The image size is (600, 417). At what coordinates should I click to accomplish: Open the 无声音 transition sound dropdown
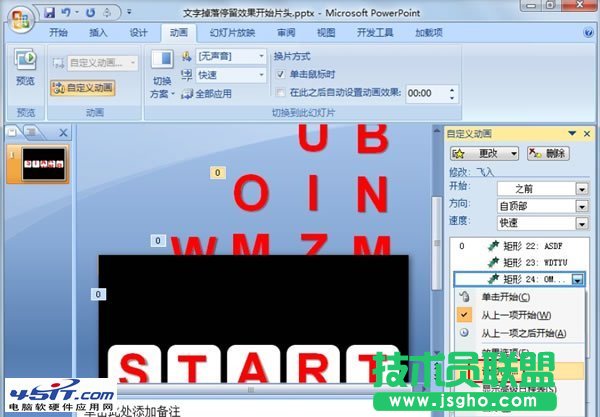click(x=231, y=57)
